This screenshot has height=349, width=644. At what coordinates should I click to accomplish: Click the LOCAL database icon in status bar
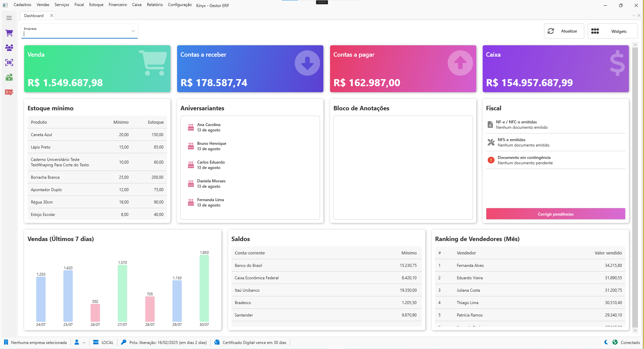pyautogui.click(x=96, y=342)
